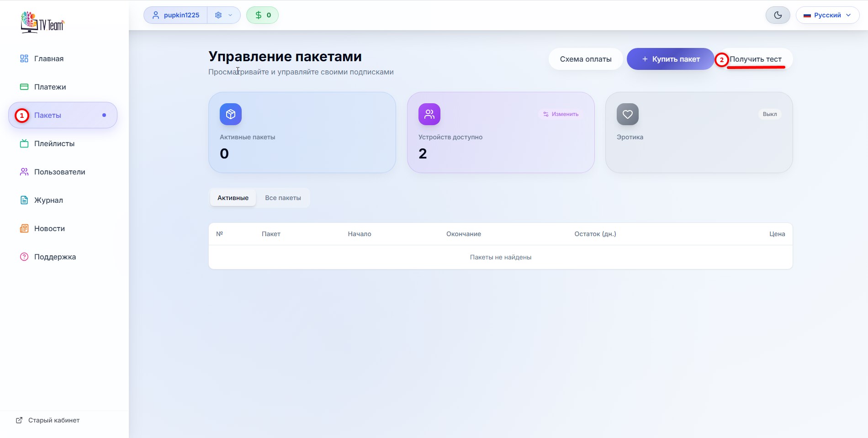The height and width of the screenshot is (438, 868).
Task: Open the Журнал page
Action: pyautogui.click(x=48, y=200)
